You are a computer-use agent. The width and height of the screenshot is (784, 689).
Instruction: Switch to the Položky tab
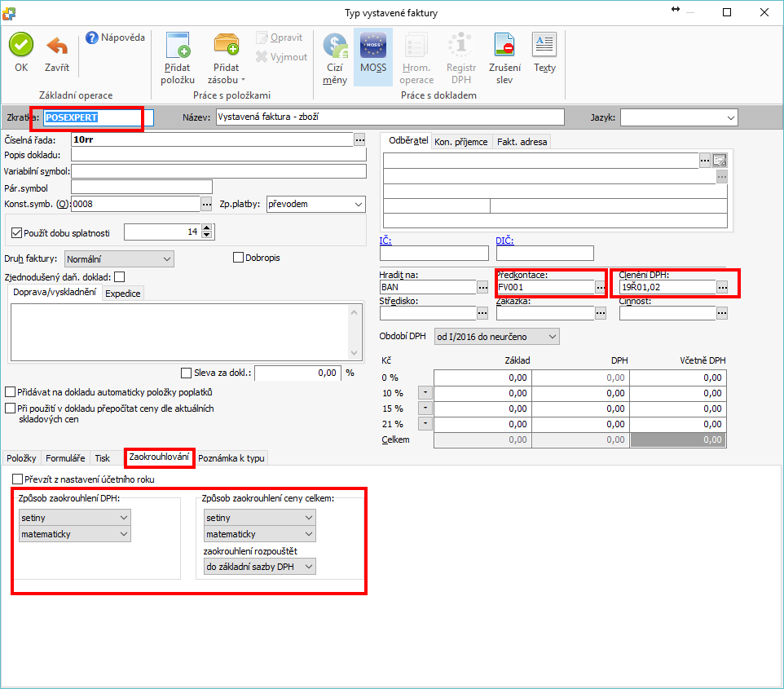coord(21,458)
